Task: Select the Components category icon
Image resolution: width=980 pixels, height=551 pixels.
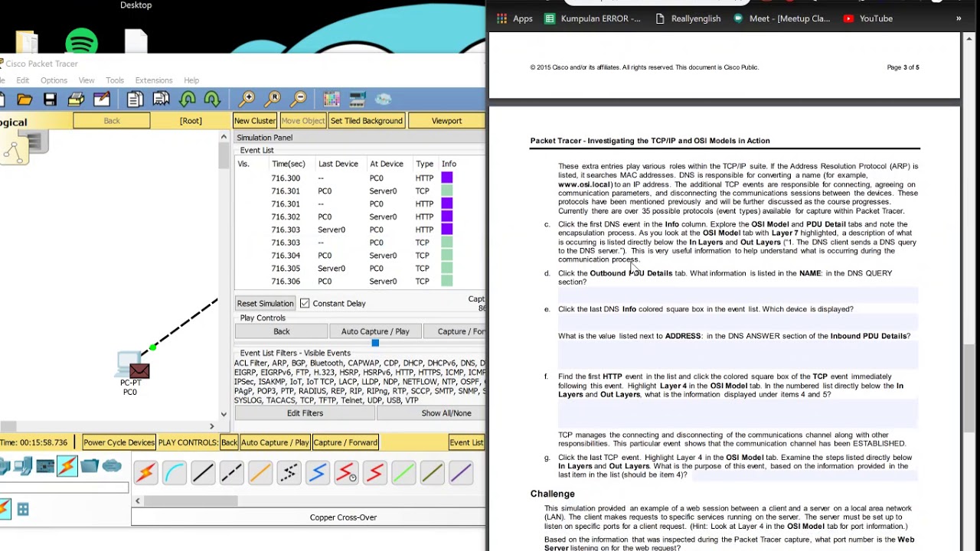Action: 45,466
